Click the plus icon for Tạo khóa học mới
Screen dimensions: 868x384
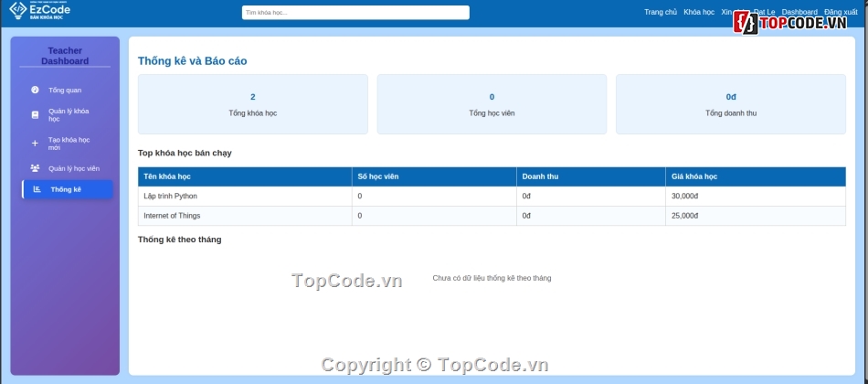[x=35, y=144]
